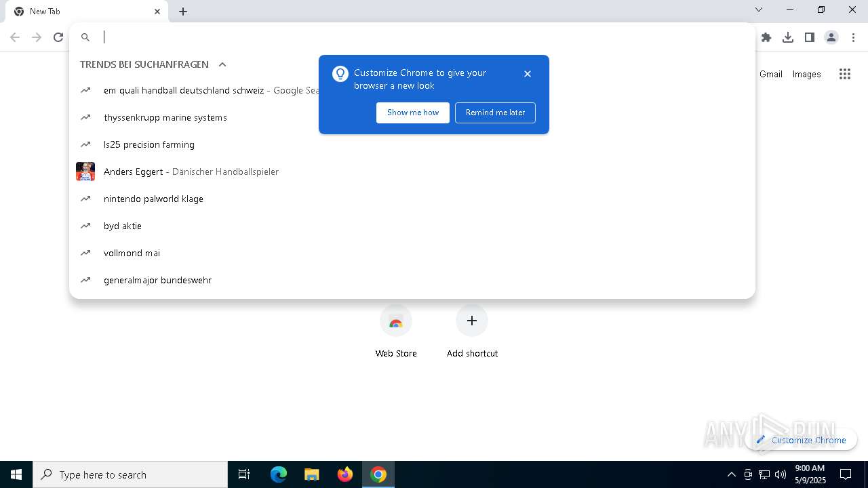Open the notification center icon
The width and height of the screenshot is (868, 488).
846,474
